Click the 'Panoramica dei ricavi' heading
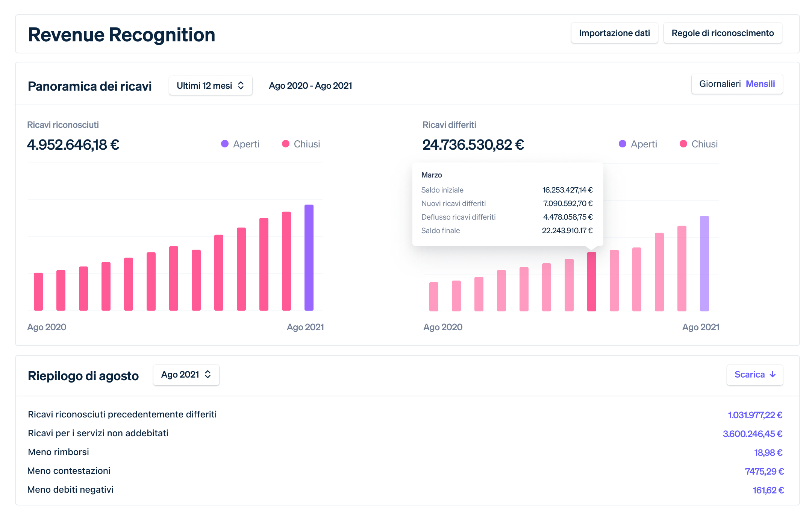 [90, 86]
